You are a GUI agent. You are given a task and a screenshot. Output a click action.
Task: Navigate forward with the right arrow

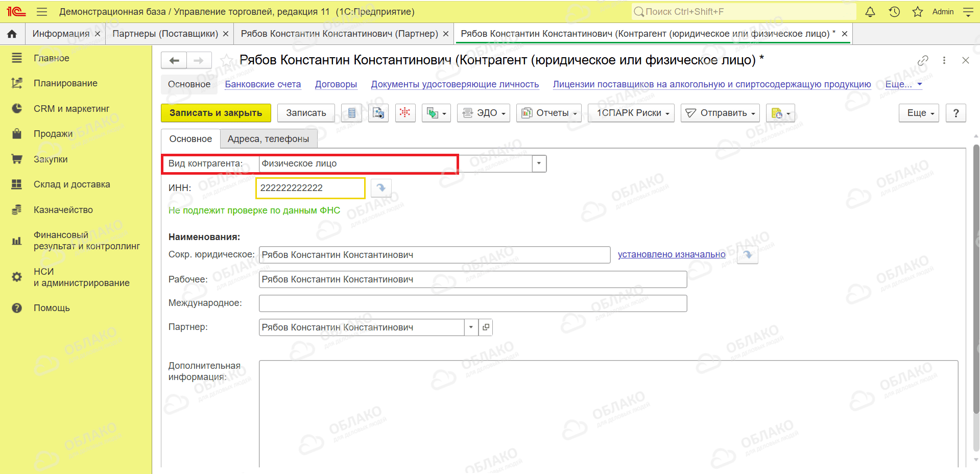click(x=199, y=60)
